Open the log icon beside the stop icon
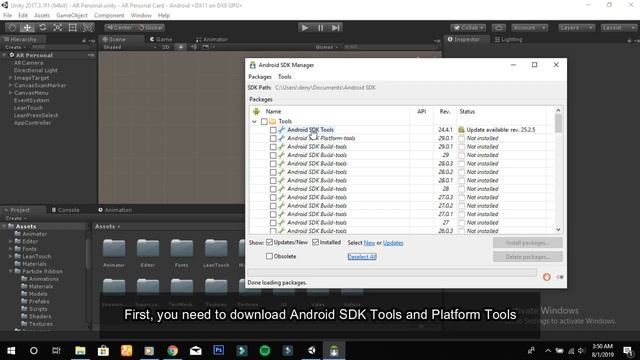The width and height of the screenshot is (640, 360). (560, 277)
